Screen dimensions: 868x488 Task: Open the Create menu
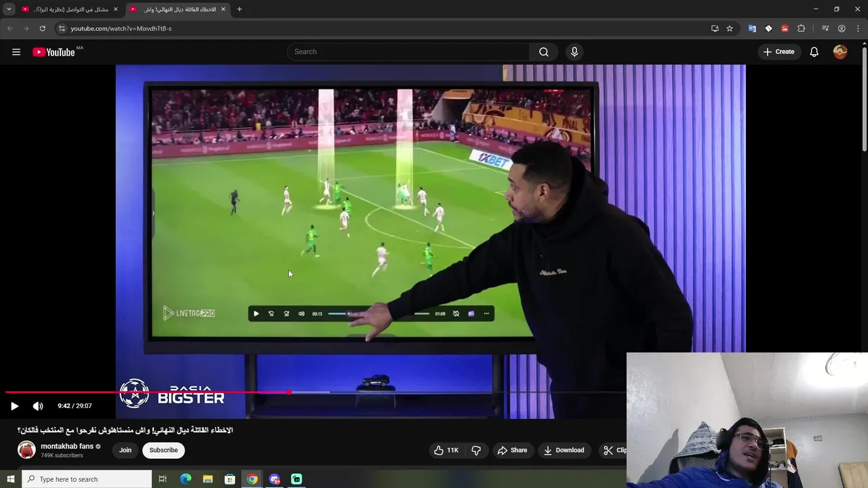778,52
